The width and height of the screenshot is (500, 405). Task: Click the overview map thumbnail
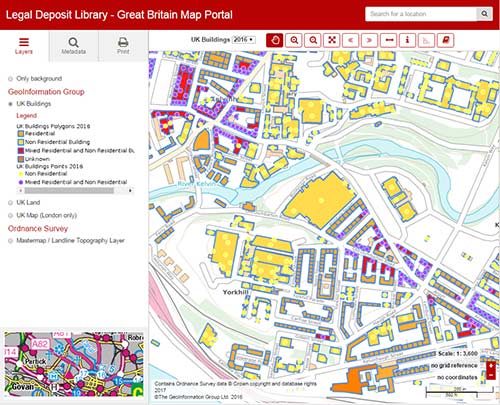point(74,364)
